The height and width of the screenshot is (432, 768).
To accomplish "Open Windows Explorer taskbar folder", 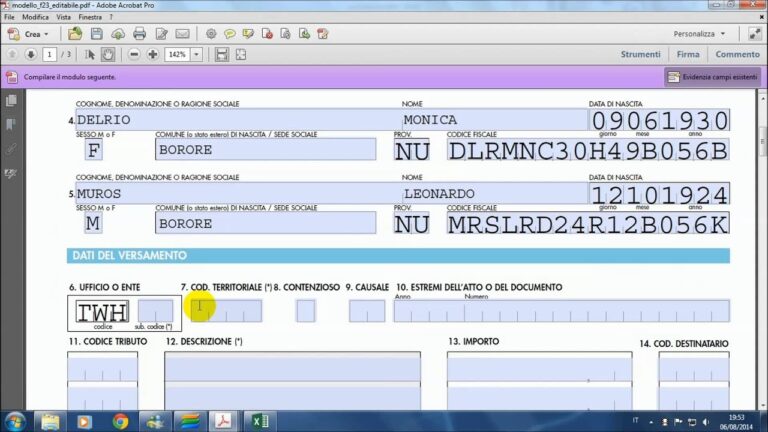I will click(50, 421).
